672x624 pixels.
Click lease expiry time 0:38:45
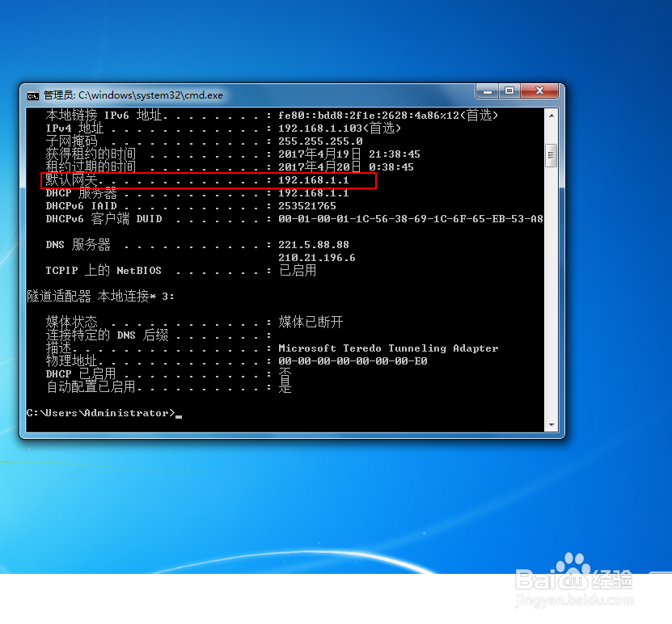391,167
